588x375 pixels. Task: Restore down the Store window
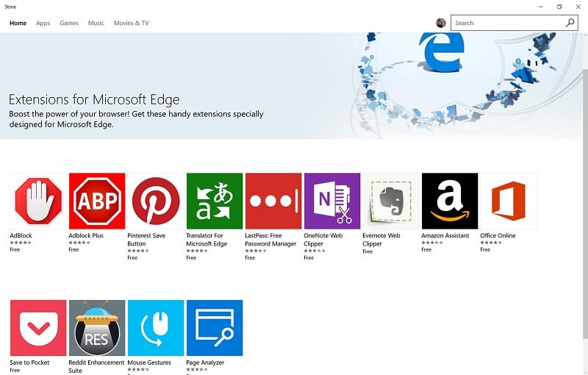tap(559, 7)
